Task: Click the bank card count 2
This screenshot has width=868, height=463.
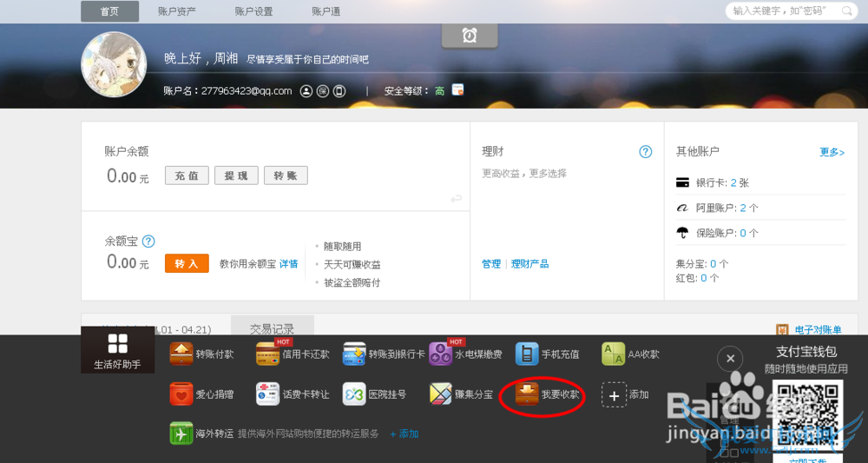Action: (x=733, y=182)
